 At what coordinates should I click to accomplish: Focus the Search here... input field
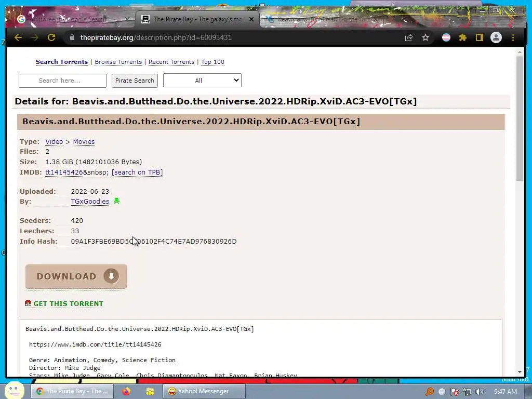point(62,81)
